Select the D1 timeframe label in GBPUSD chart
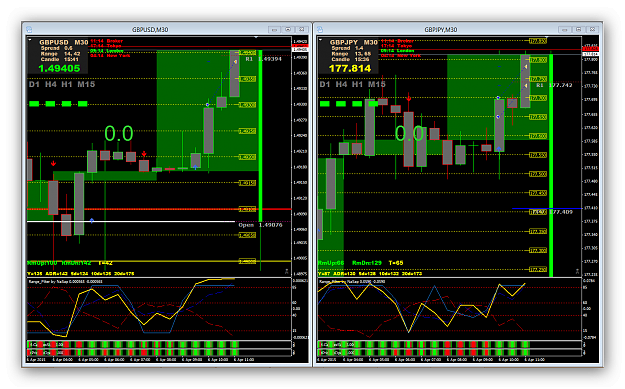The image size is (625, 389). pyautogui.click(x=34, y=84)
